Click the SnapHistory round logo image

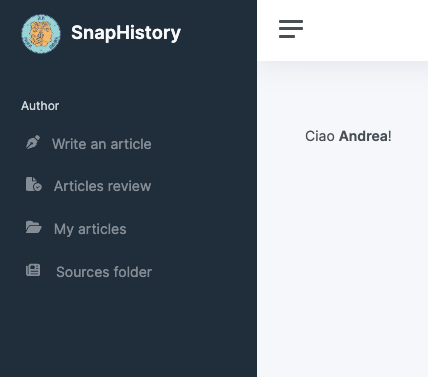coord(41,33)
